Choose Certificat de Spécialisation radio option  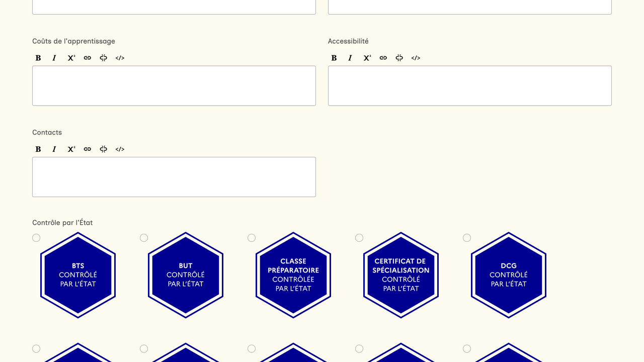pyautogui.click(x=359, y=238)
